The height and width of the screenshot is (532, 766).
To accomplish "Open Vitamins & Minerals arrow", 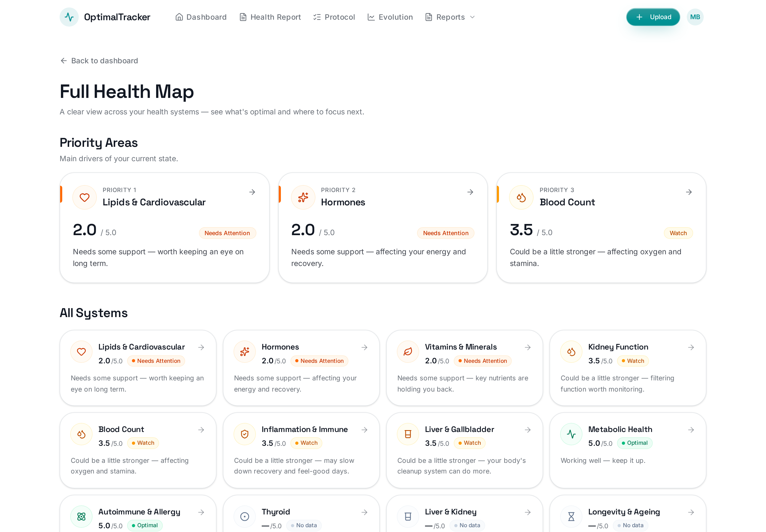I will pos(527,347).
